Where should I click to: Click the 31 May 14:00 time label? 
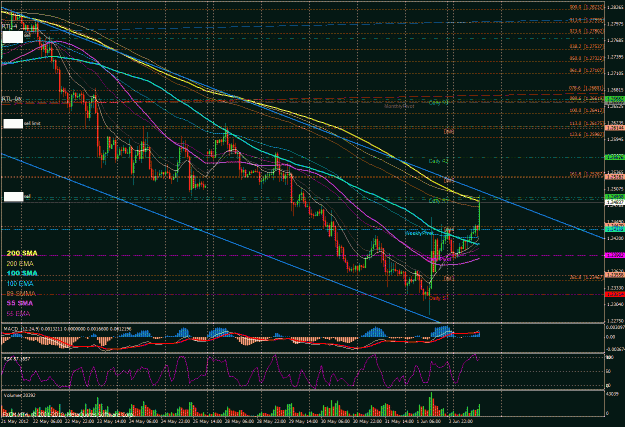click(x=397, y=421)
